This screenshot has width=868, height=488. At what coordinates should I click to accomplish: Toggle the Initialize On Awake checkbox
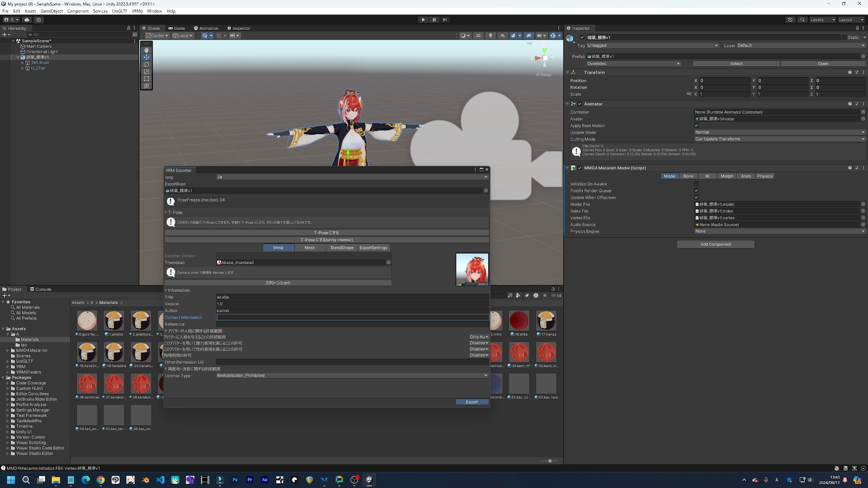click(696, 184)
